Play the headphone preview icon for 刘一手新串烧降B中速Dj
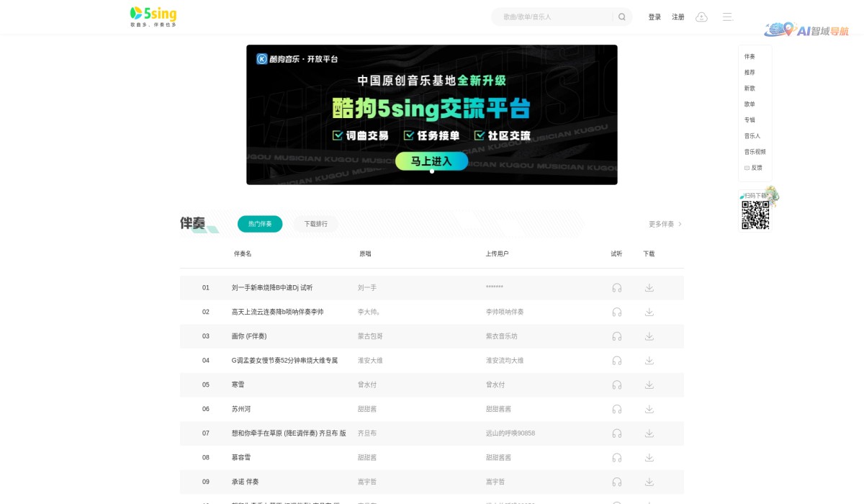 [x=616, y=287]
